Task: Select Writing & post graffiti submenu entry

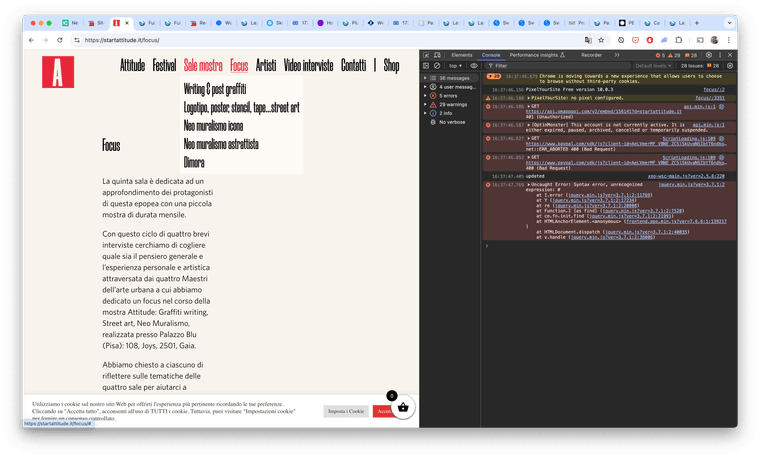Action: coord(215,89)
